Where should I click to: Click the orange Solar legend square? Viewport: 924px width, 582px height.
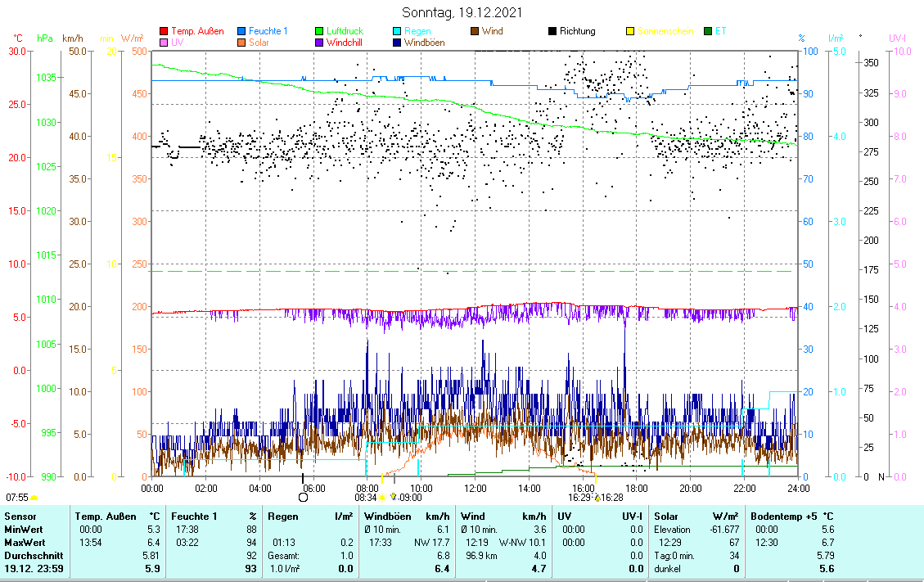241,43
